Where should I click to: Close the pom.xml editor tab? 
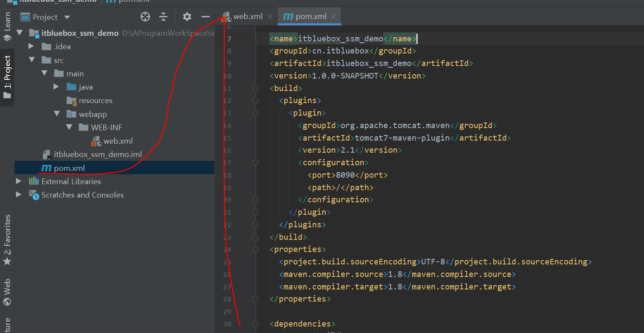coord(334,17)
